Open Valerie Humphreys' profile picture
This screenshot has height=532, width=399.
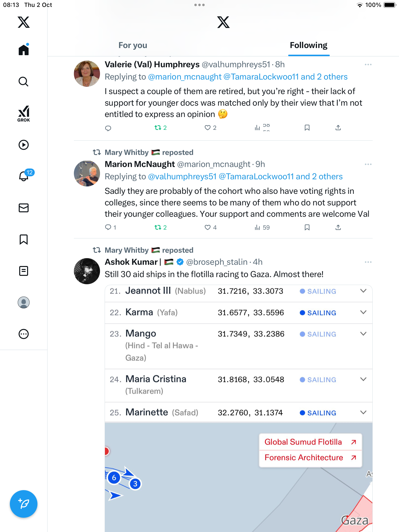[87, 74]
